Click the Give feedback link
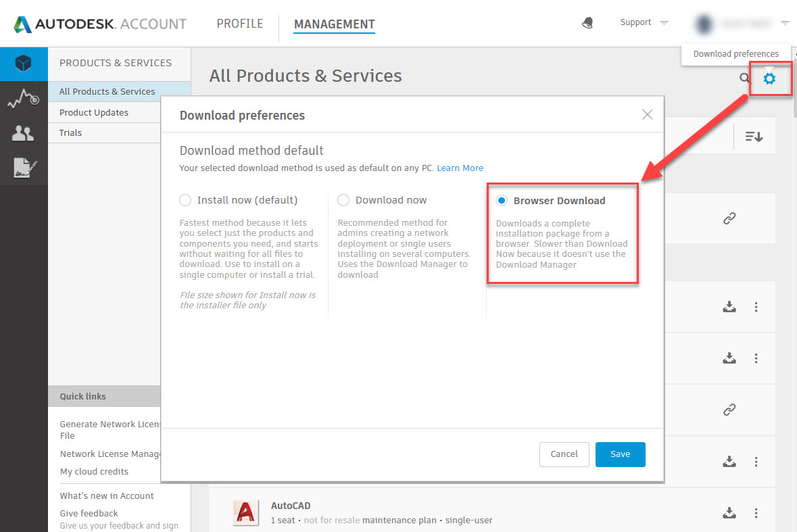The image size is (797, 532). pyautogui.click(x=89, y=513)
